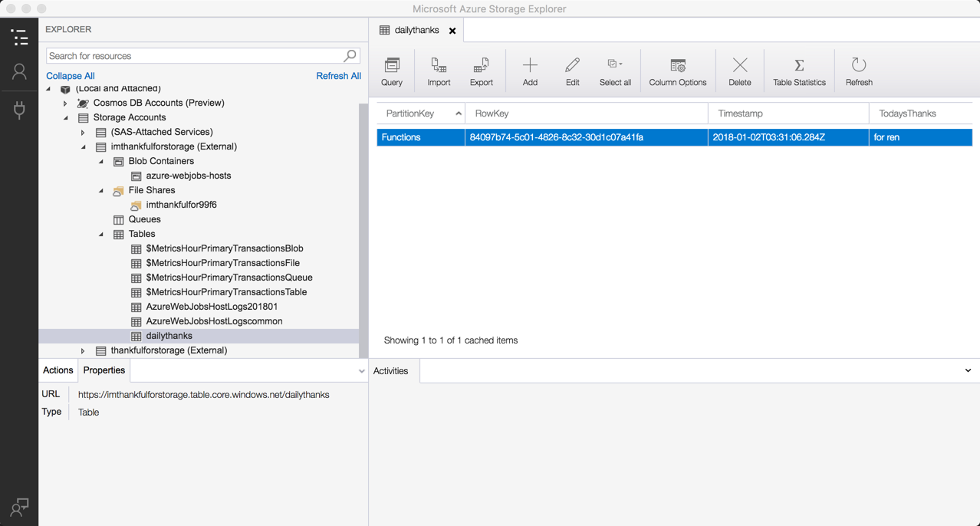Select the AzureWebJobsHostLogs201801 table

point(212,307)
